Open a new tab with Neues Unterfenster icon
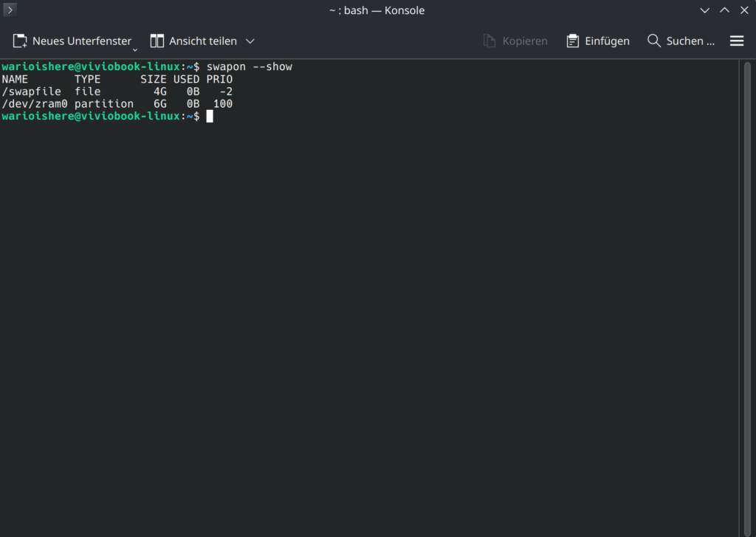The width and height of the screenshot is (756, 537). pyautogui.click(x=20, y=41)
